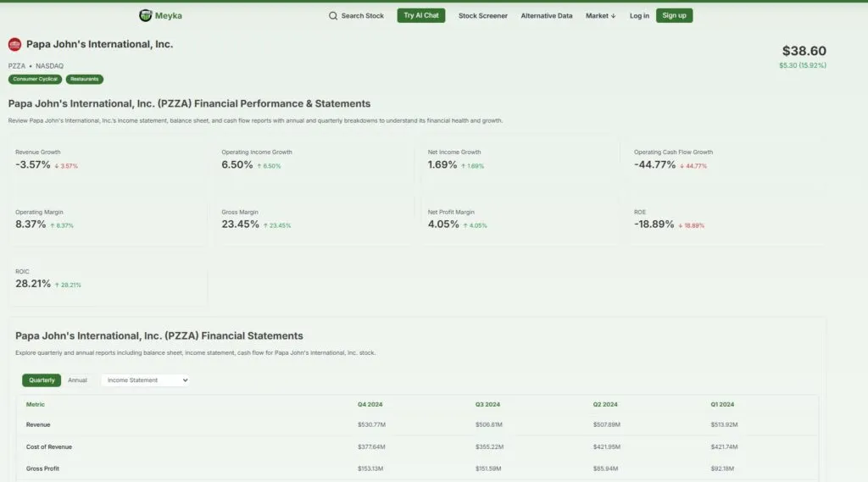The width and height of the screenshot is (868, 482).
Task: Click the Cost of Revenue row label
Action: tap(48, 447)
